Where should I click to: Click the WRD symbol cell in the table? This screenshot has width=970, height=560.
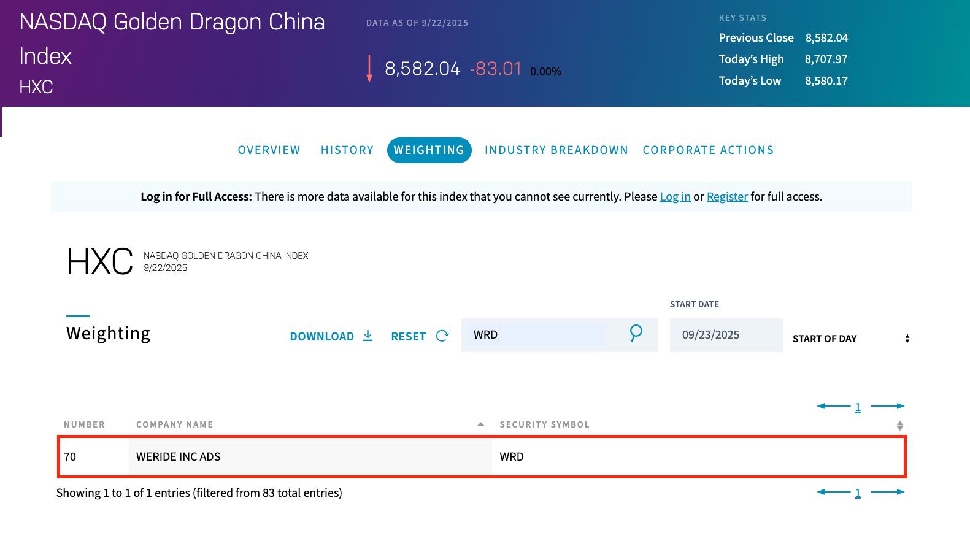pyautogui.click(x=698, y=457)
